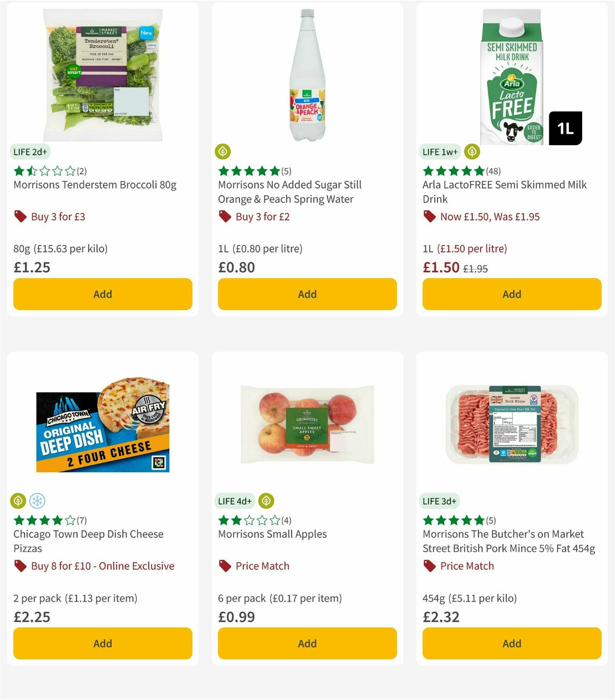Click the organic leaf icon on Orange & Peach water
The height and width of the screenshot is (700, 615).
[x=223, y=152]
